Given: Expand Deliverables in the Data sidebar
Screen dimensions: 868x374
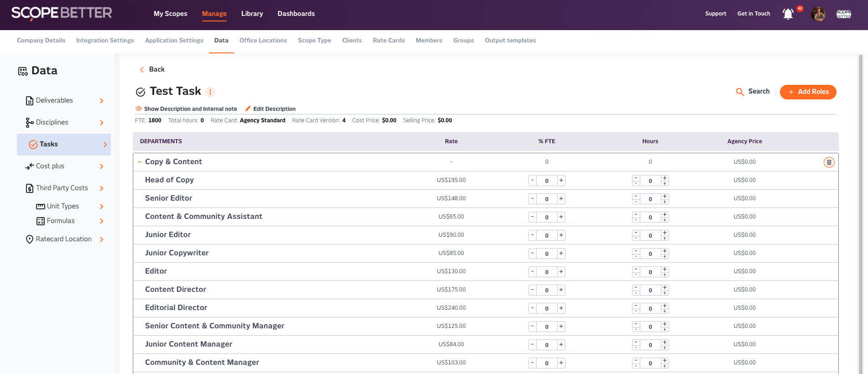Looking at the screenshot, I should coord(101,101).
